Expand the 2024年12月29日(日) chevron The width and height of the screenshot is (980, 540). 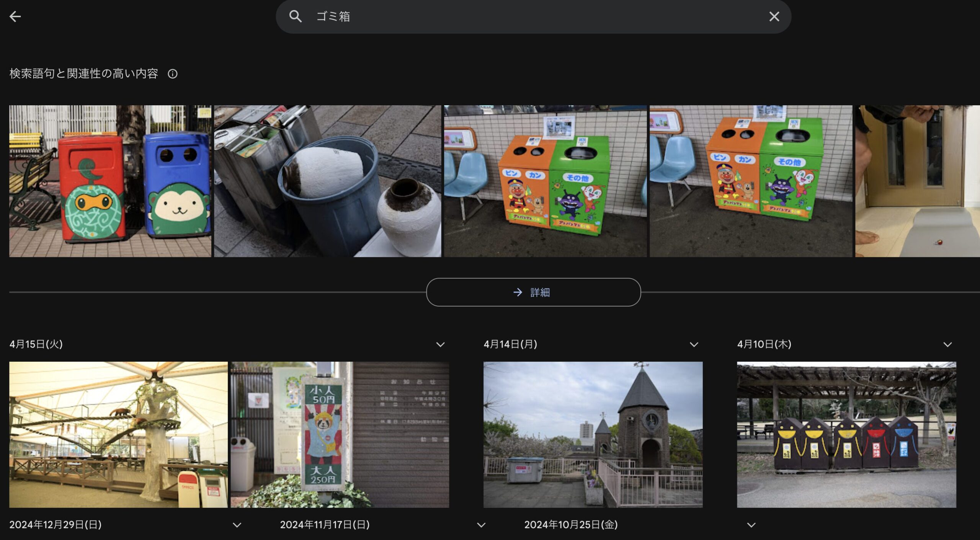tap(237, 525)
